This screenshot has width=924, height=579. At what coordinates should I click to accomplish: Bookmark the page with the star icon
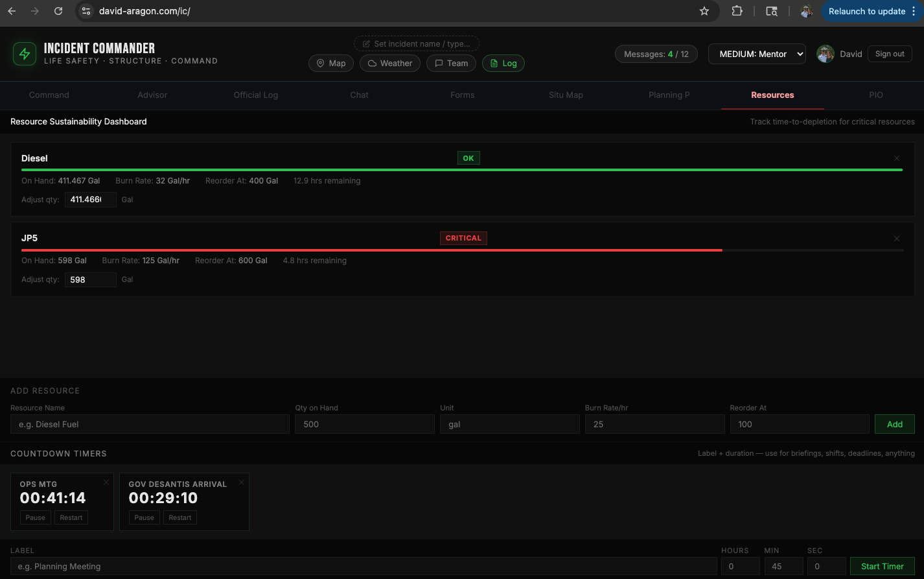[x=704, y=11]
